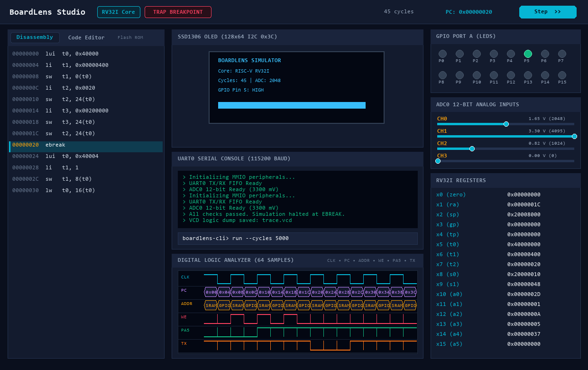The height and width of the screenshot is (370, 588).
Task: Select the 'li t1, 0x00000400' line
Action: click(86, 65)
